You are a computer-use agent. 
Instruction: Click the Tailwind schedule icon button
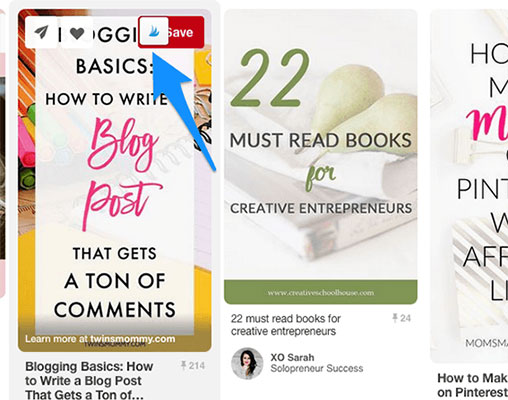point(153,31)
